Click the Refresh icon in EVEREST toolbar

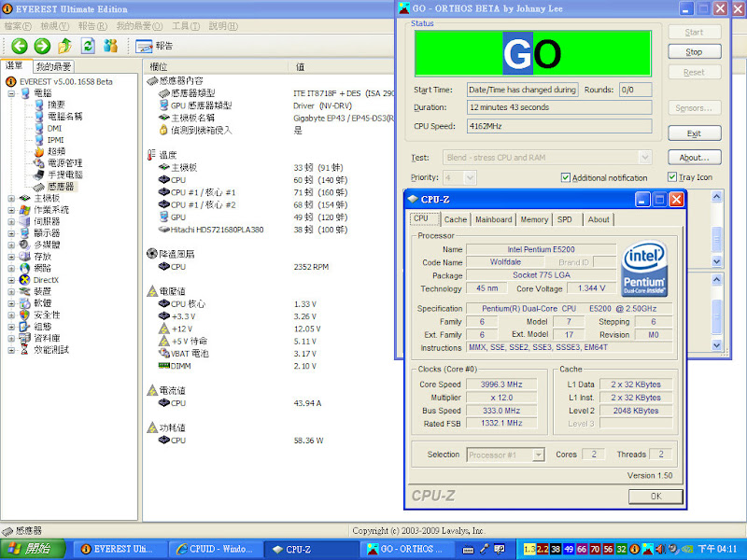[x=89, y=46]
